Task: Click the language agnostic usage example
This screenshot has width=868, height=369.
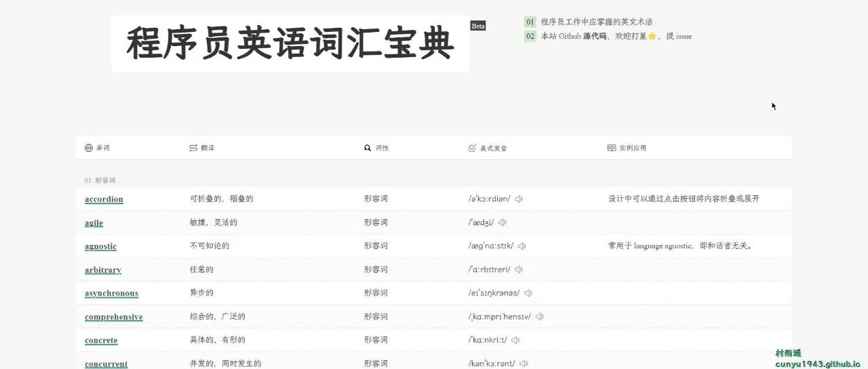Action: (x=680, y=246)
